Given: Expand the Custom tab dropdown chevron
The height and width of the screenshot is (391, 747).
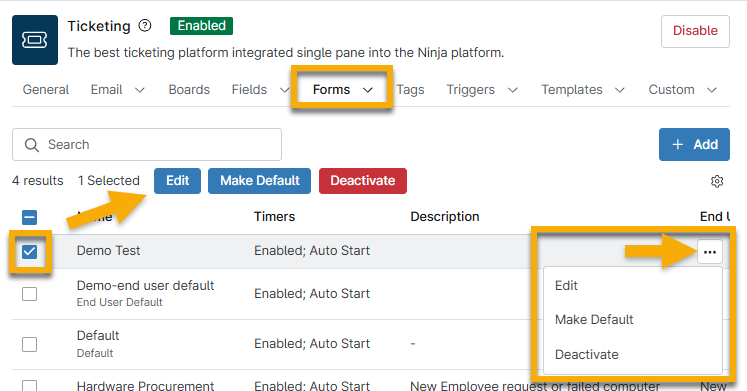Looking at the screenshot, I should point(712,90).
